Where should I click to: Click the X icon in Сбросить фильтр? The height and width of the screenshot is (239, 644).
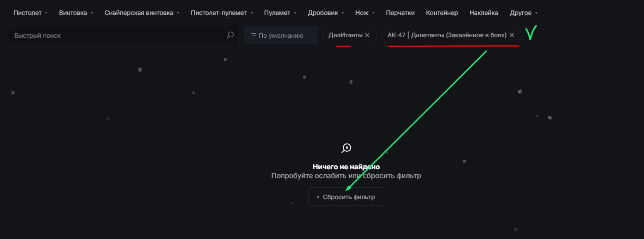[318, 197]
